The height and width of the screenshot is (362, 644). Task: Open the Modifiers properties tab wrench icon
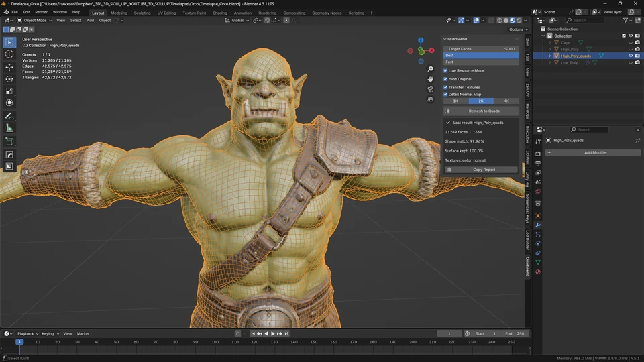pyautogui.click(x=538, y=225)
